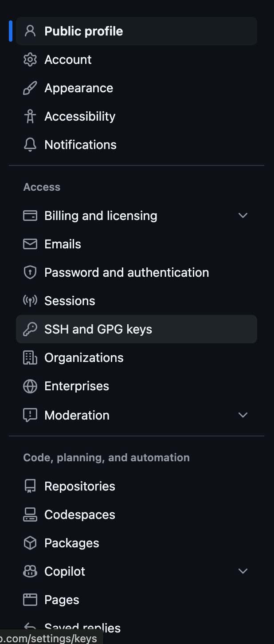Image resolution: width=274 pixels, height=644 pixels.
Task: Open Repositories settings
Action: coord(80,486)
